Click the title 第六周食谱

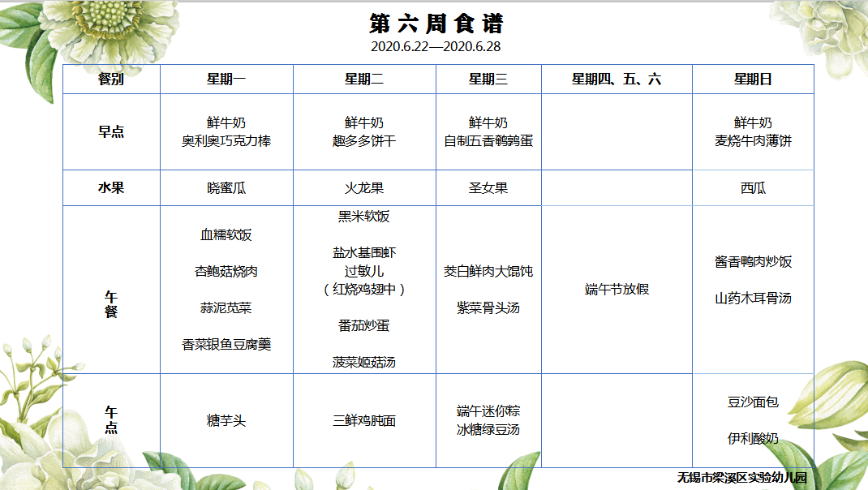pos(436,24)
